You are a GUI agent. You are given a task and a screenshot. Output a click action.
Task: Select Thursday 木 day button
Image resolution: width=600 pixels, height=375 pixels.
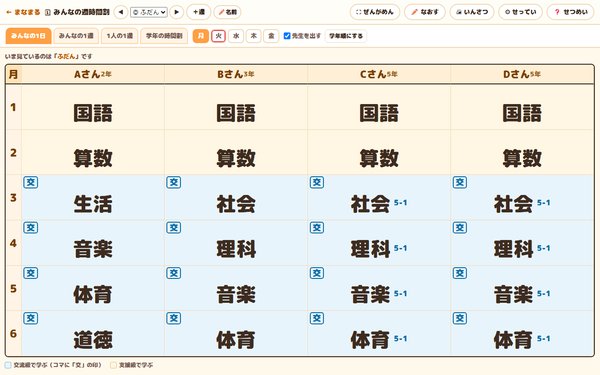(x=253, y=36)
